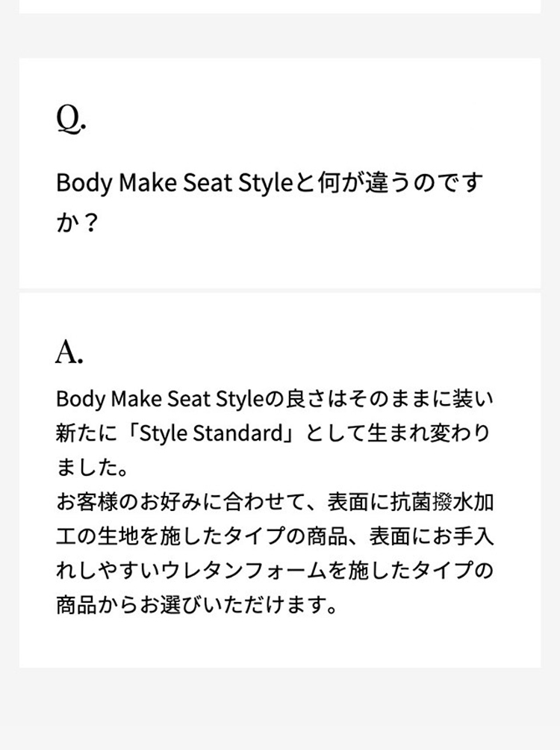This screenshot has height=750, width=560.
Task: Click the line starting れしやすいウレタンフォーム
Action: click(x=275, y=571)
